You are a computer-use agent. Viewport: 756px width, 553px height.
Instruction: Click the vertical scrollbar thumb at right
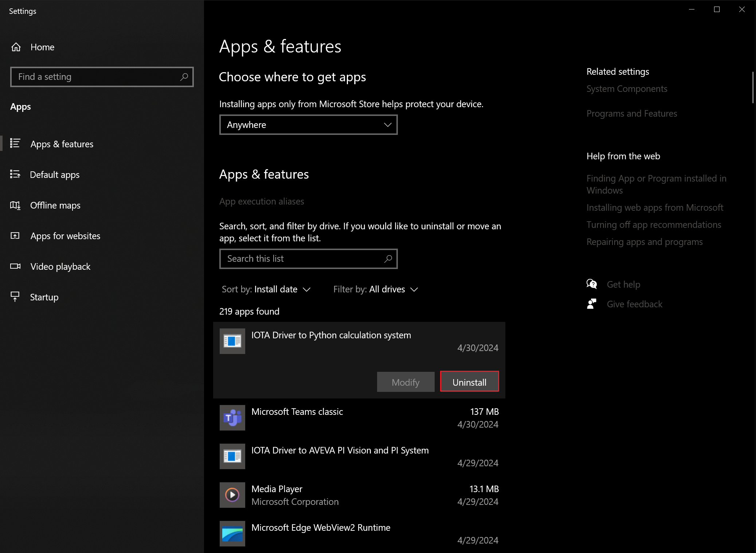(753, 87)
